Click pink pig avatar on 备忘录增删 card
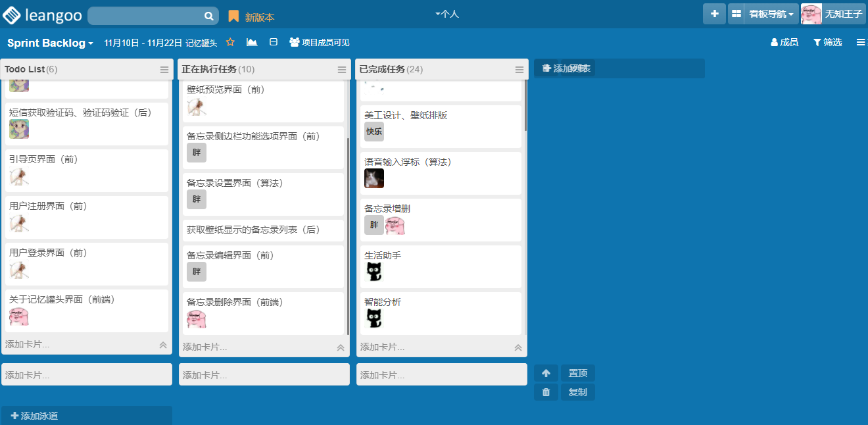The image size is (868, 425). [x=395, y=225]
